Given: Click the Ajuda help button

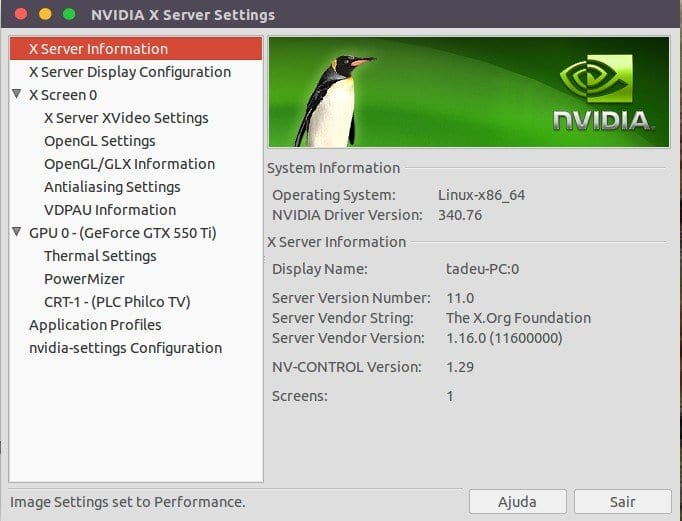Looking at the screenshot, I should tap(518, 501).
